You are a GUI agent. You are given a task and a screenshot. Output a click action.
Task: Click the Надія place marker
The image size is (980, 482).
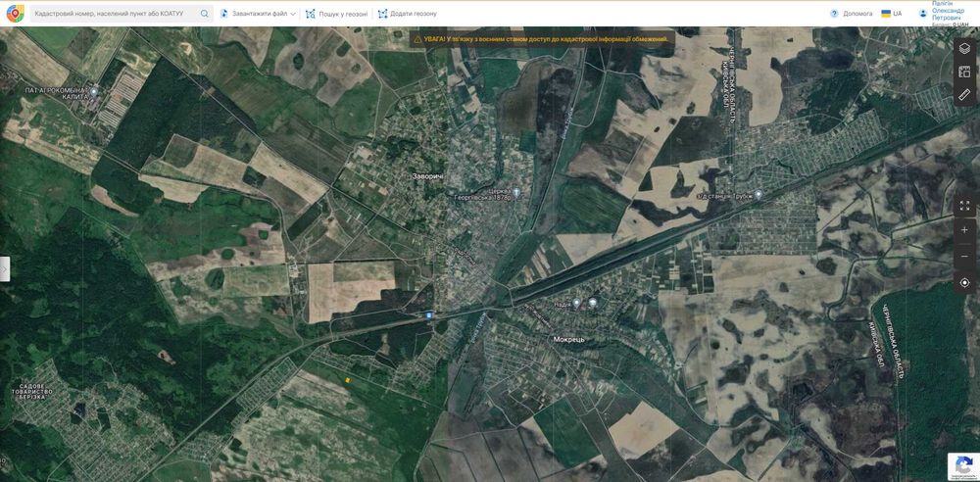[576, 303]
